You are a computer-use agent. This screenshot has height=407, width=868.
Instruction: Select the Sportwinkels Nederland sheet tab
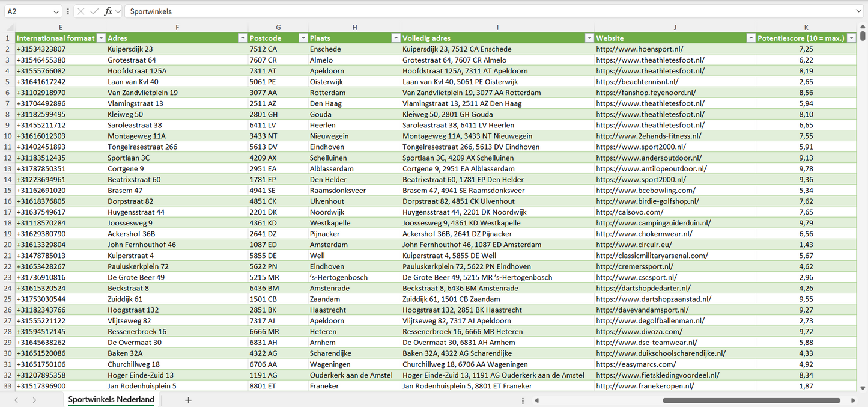coord(111,399)
